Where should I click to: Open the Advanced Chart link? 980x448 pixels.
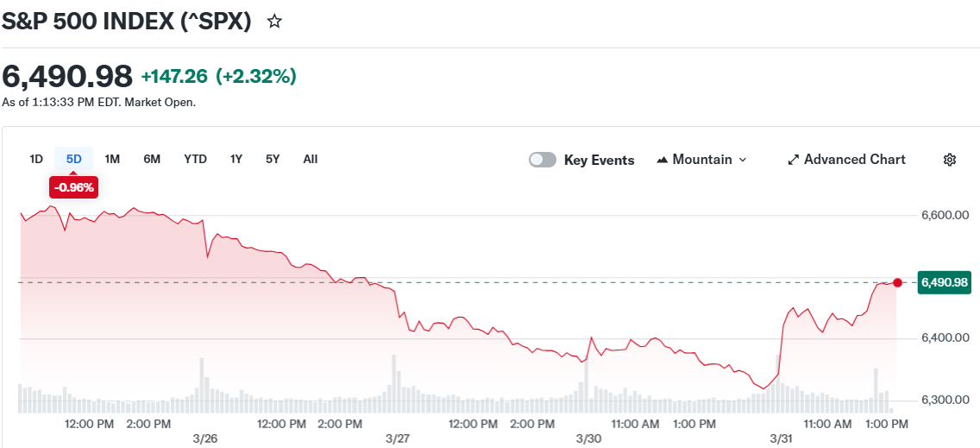point(854,160)
